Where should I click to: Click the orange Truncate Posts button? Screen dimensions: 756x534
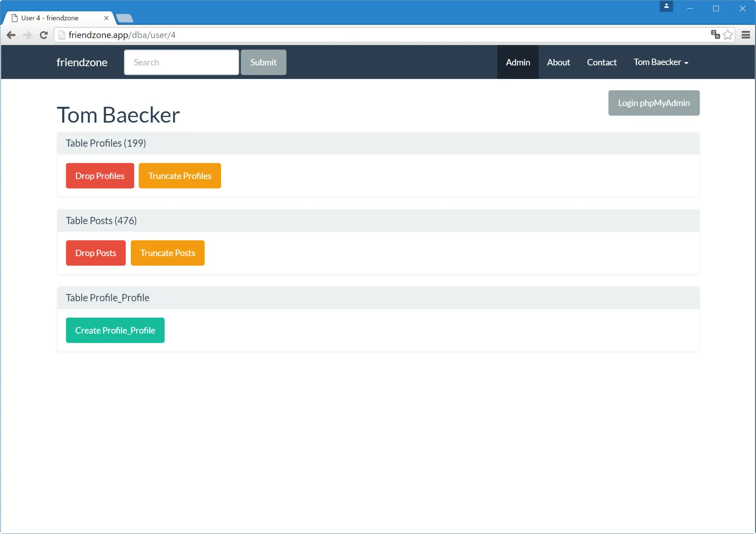click(168, 253)
